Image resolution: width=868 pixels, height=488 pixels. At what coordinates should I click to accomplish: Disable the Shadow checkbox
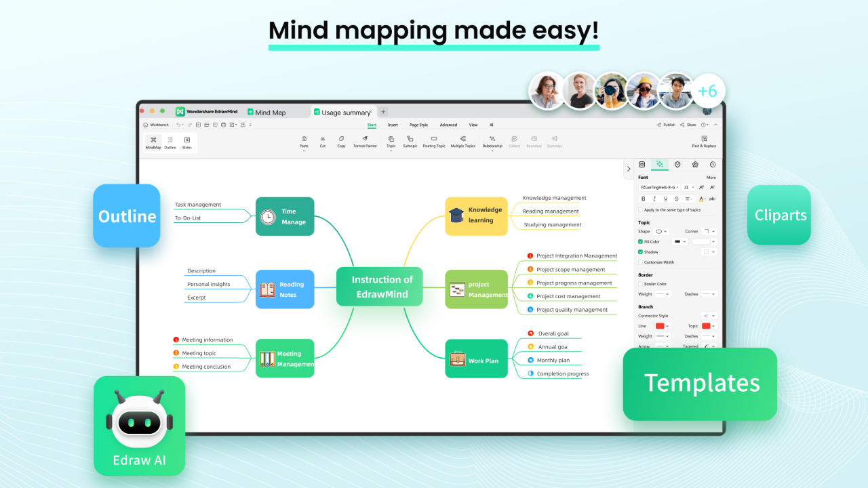641,251
